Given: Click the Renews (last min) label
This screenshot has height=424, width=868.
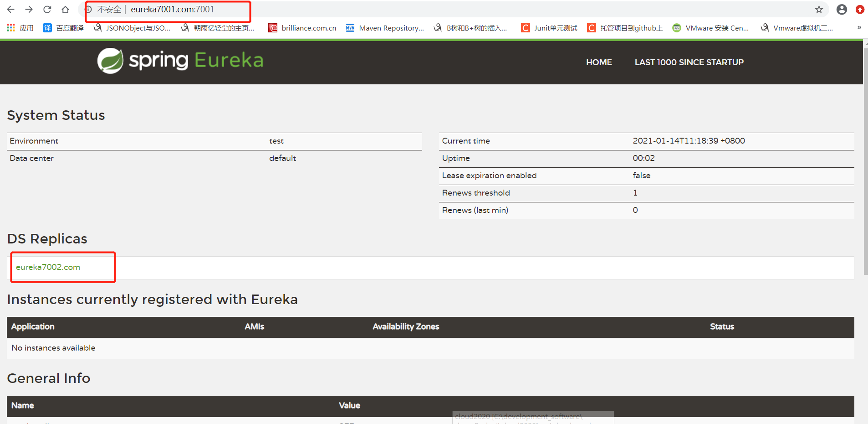Looking at the screenshot, I should 475,210.
